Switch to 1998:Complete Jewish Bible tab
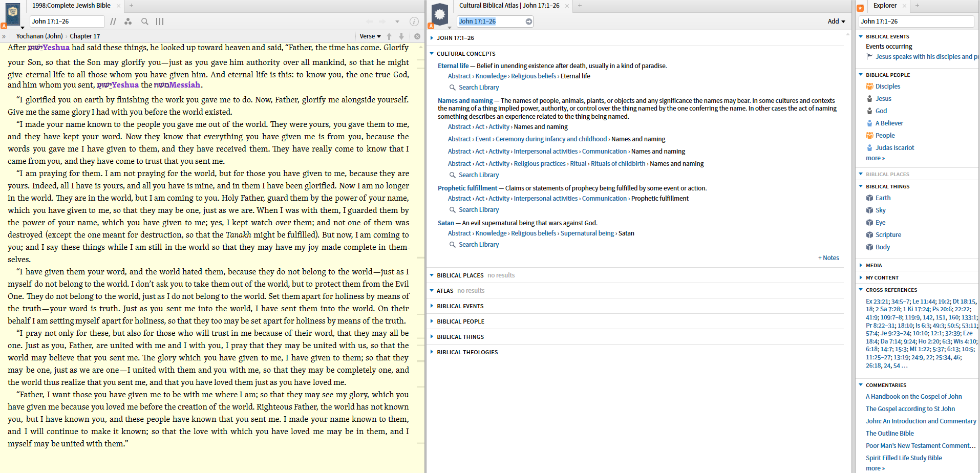980x473 pixels. pyautogui.click(x=71, y=6)
